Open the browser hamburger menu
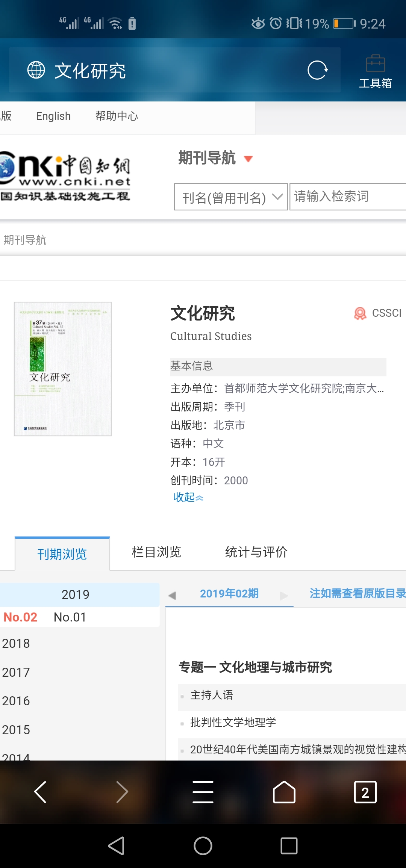Screen dimensions: 406x868 [203, 792]
